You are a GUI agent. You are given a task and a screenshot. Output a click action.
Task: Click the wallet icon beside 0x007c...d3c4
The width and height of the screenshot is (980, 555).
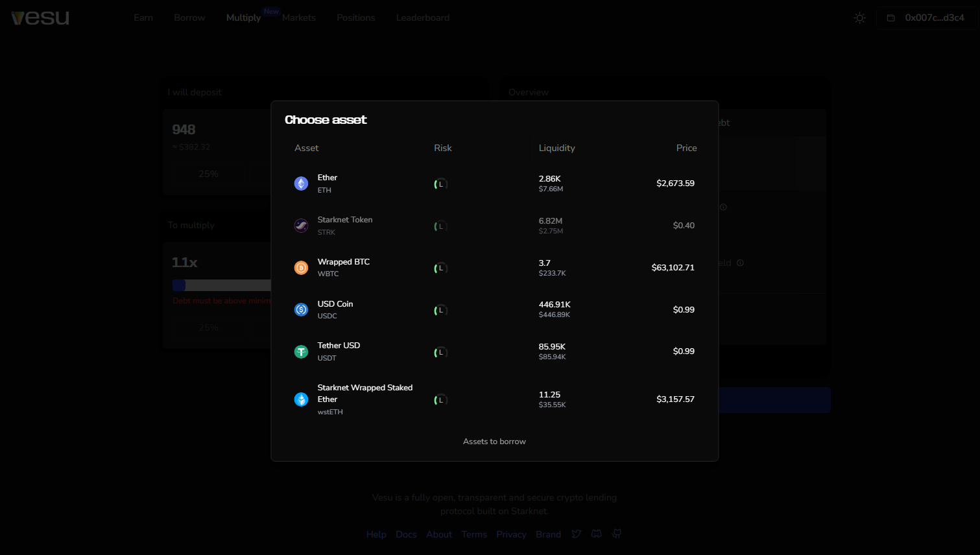pos(891,18)
